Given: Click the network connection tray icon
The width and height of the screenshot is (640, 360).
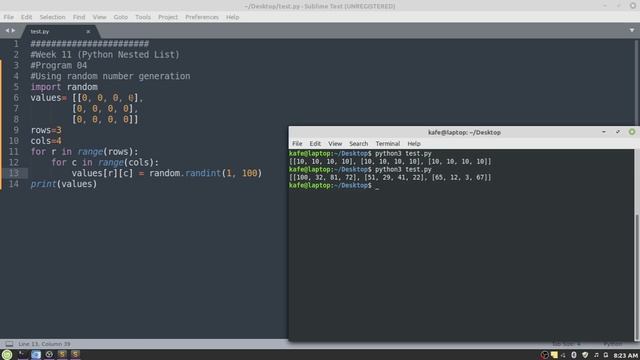Looking at the screenshot, I should (563, 355).
